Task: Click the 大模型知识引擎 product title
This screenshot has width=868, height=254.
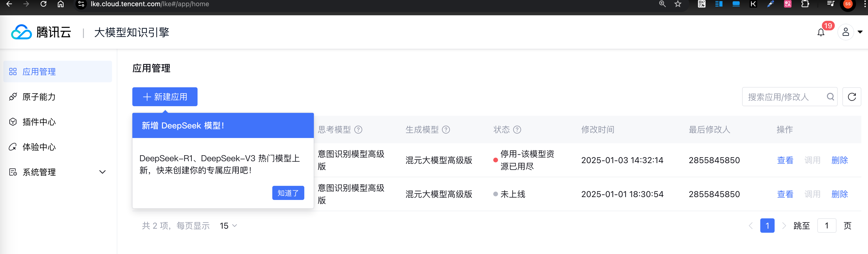Action: [x=132, y=32]
